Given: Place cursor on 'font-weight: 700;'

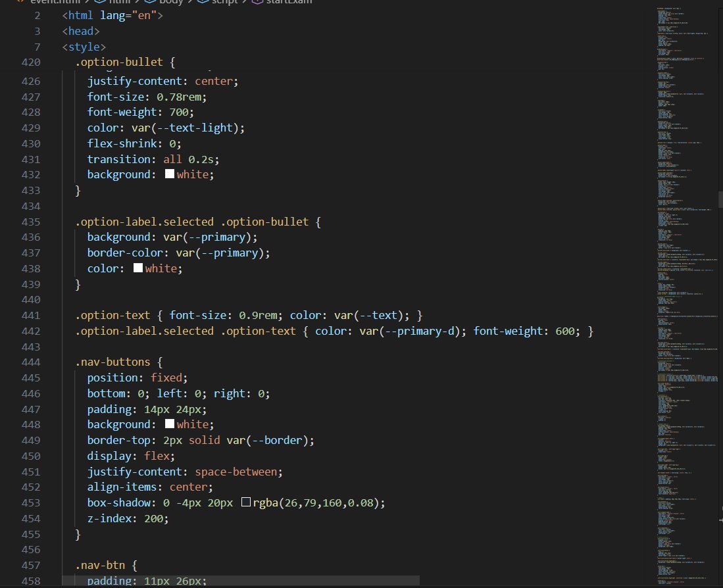Looking at the screenshot, I should pos(141,112).
